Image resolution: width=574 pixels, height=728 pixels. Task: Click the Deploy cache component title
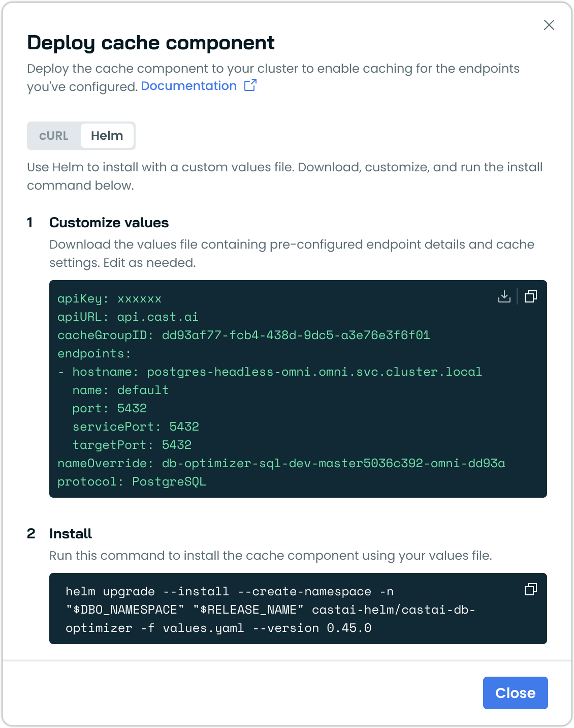coord(151,43)
